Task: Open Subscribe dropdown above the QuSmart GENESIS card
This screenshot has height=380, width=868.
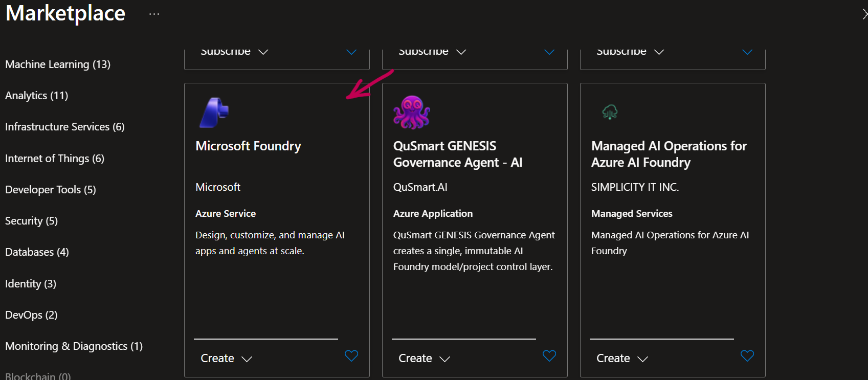Action: pos(432,52)
